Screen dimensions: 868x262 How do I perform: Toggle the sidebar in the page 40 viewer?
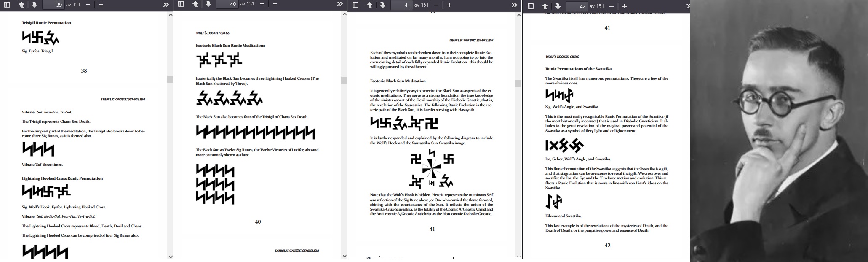181,4
